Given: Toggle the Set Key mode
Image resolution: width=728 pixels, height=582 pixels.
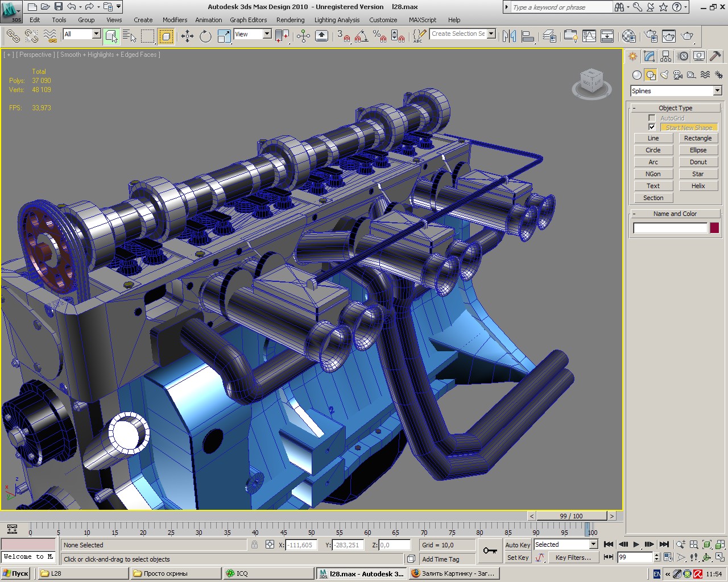Looking at the screenshot, I should point(518,558).
